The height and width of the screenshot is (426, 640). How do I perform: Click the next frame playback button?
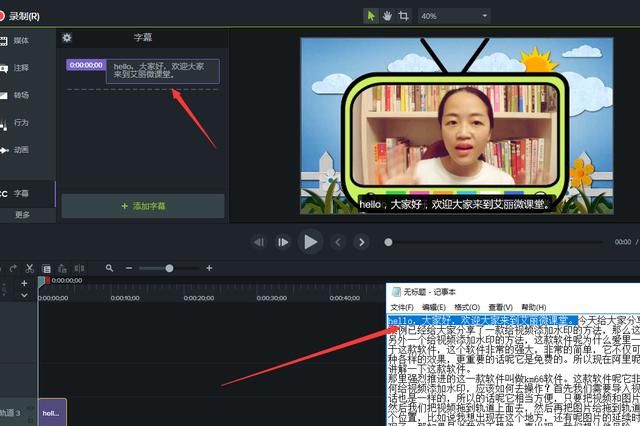tap(283, 242)
